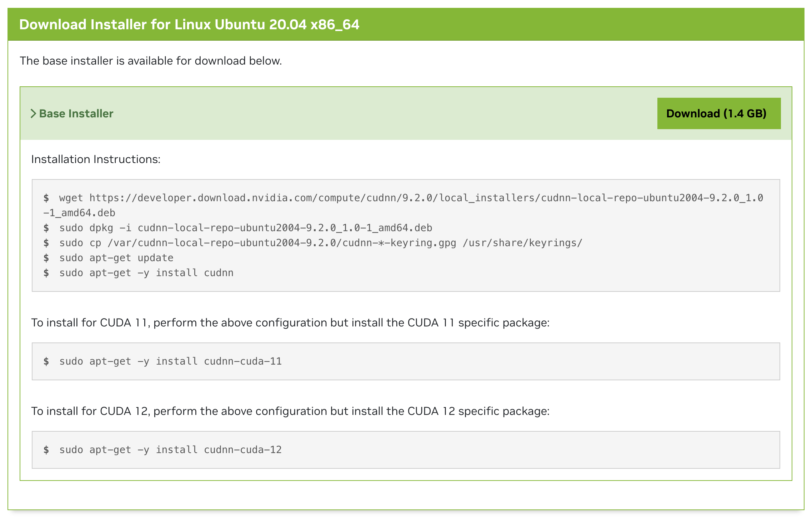
Task: Click the Download (1.4 GB) button
Action: (718, 113)
